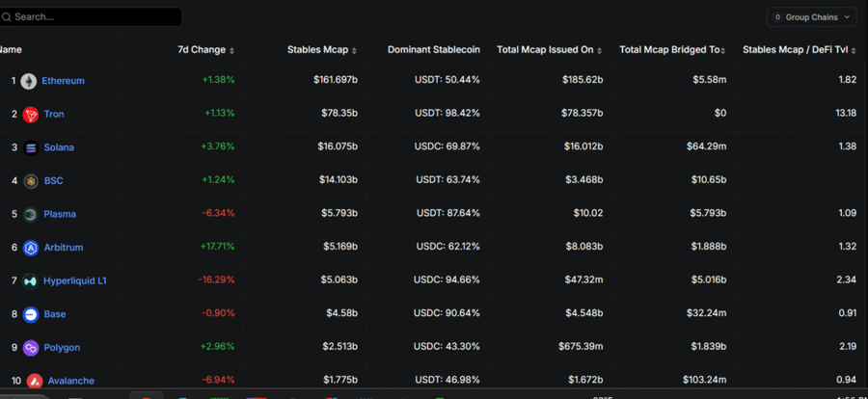Sort table by 7d Change column
The image size is (868, 399).
click(x=205, y=49)
